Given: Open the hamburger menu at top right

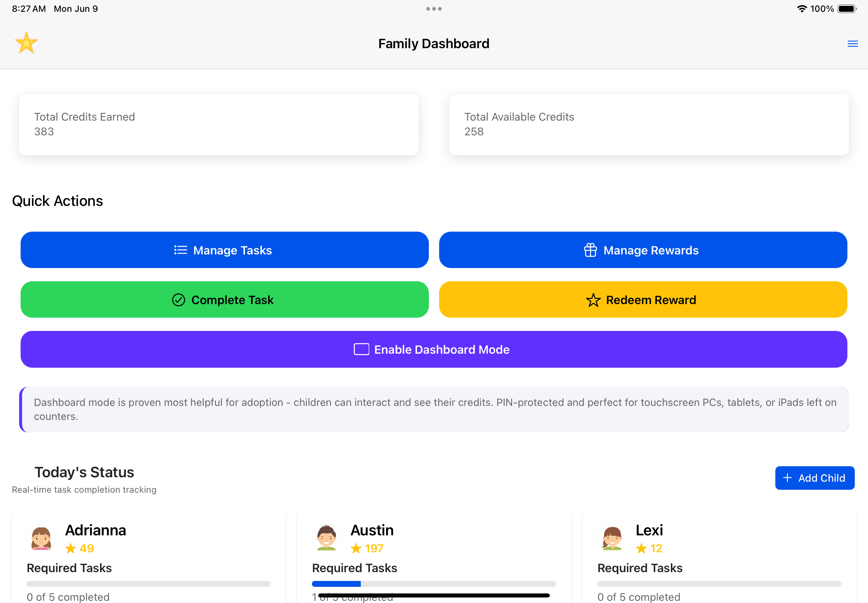Looking at the screenshot, I should pyautogui.click(x=853, y=43).
